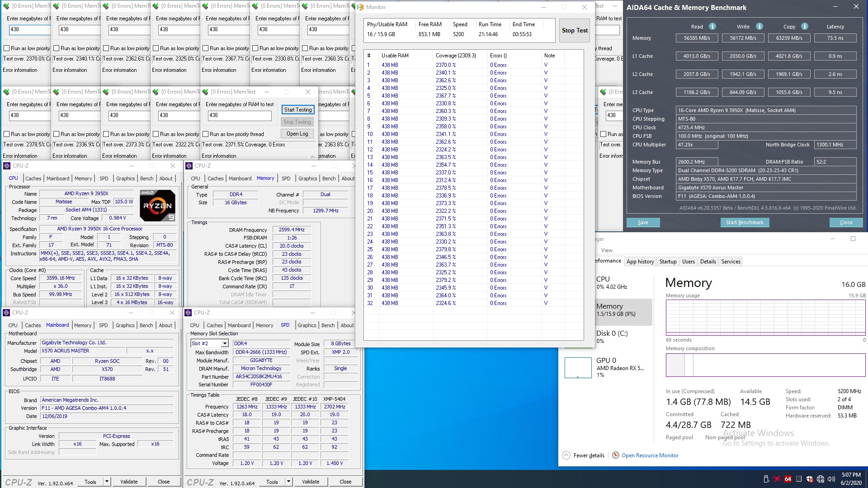Click the Resource Monitor icon in Task Manager

tap(615, 455)
